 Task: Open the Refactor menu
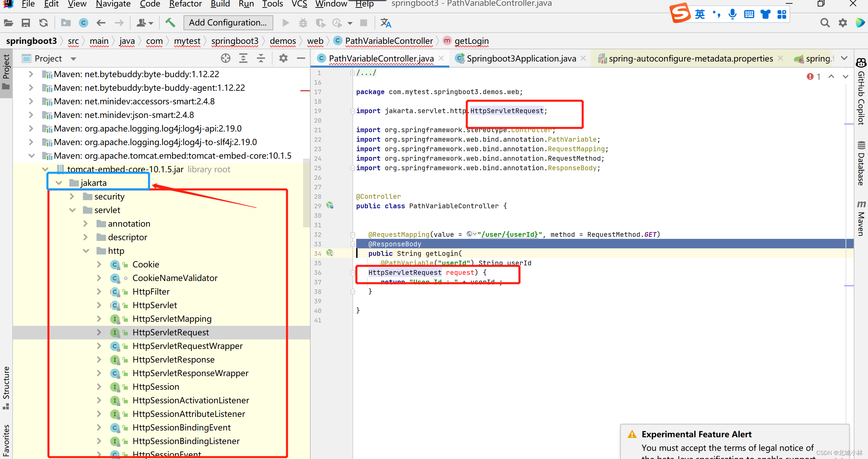pyautogui.click(x=186, y=4)
